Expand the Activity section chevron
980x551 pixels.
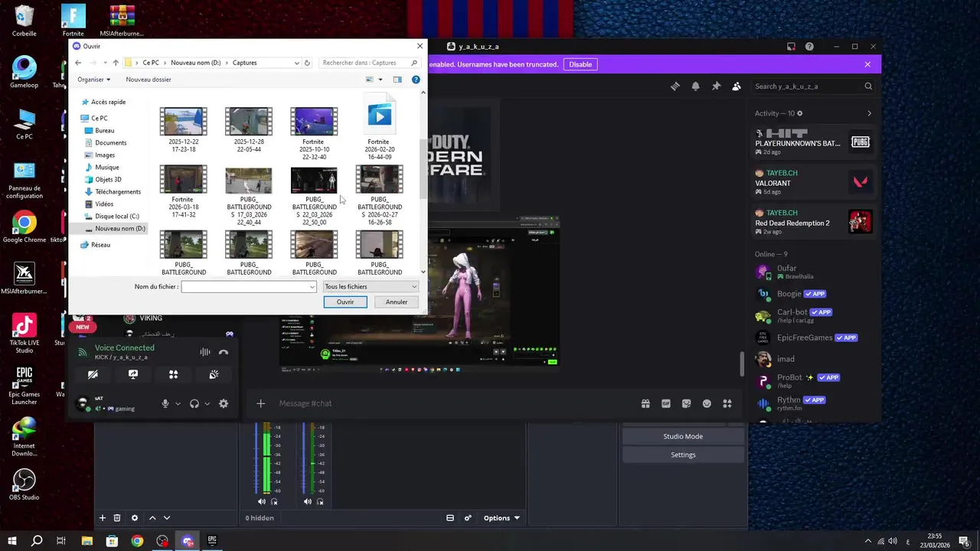(869, 113)
